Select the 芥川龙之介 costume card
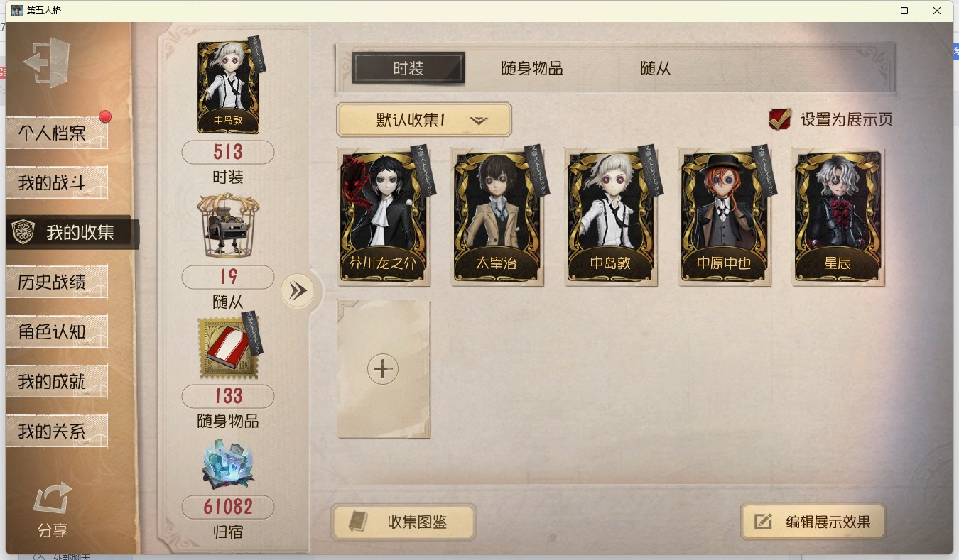The height and width of the screenshot is (560, 959). [x=384, y=216]
